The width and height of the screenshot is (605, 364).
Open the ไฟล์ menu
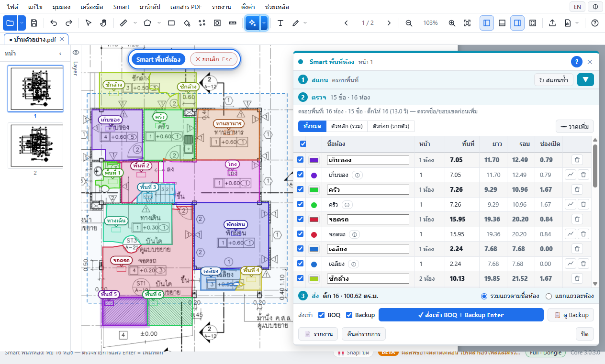pos(12,7)
